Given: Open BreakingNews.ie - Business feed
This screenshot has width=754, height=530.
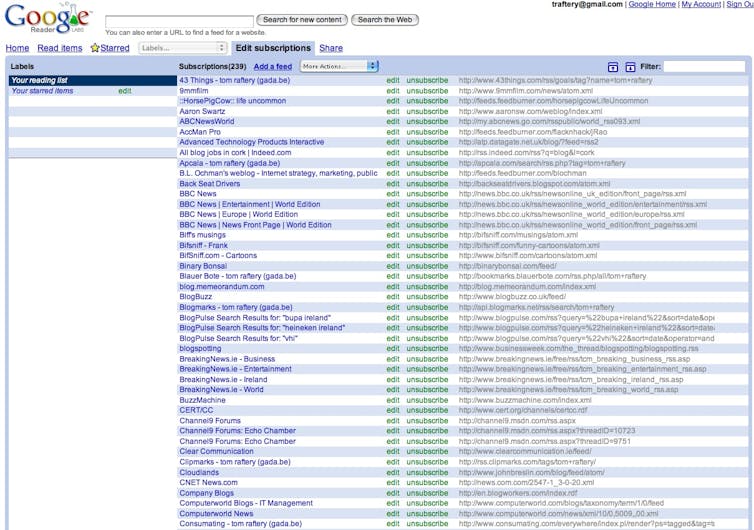Looking at the screenshot, I should (x=227, y=359).
